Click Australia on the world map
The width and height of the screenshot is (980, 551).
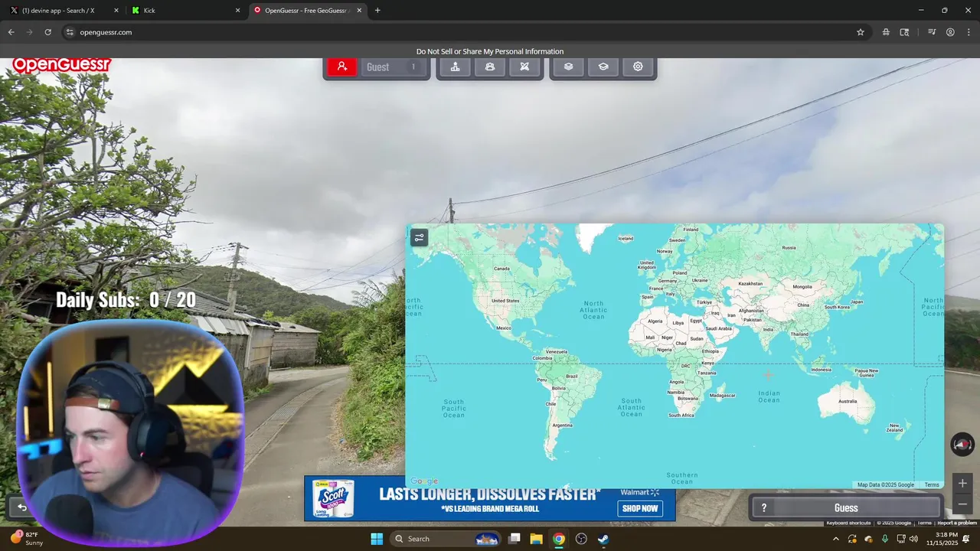point(847,401)
